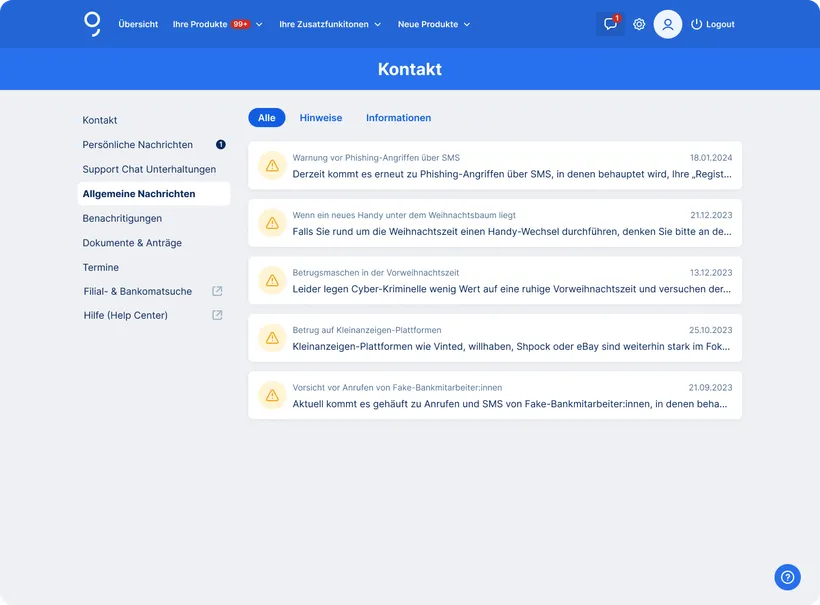Click the date 25.10.2023
820x605 pixels.
(710, 330)
